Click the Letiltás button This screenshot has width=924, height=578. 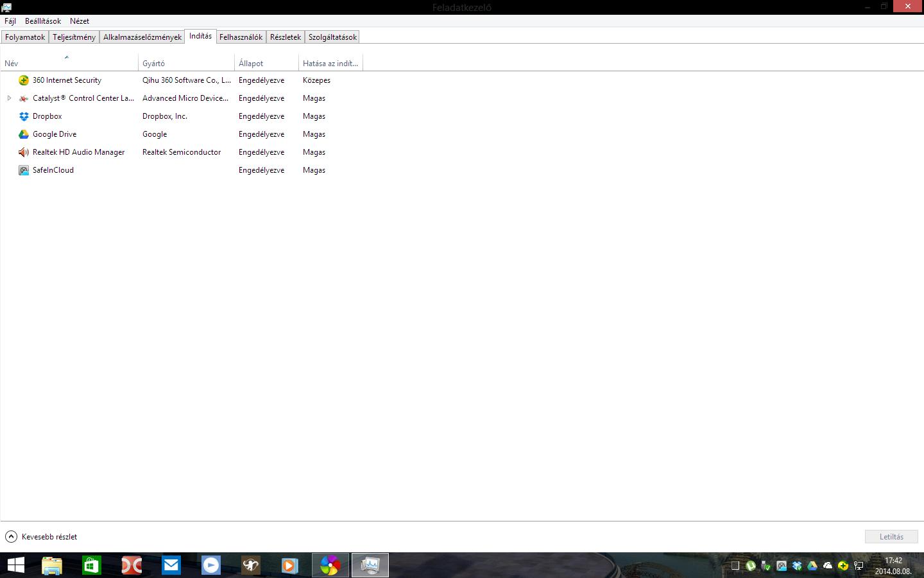pyautogui.click(x=891, y=537)
